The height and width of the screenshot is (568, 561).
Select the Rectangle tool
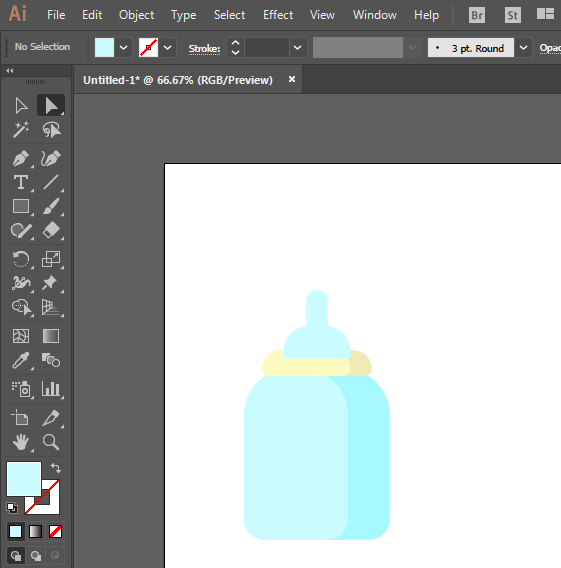point(21,206)
